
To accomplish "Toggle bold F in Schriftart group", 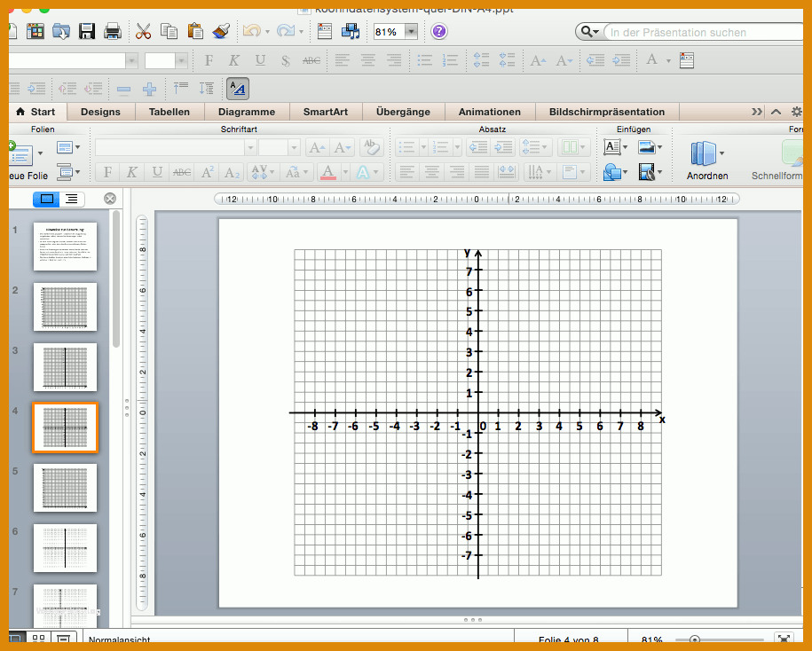I will 107,172.
